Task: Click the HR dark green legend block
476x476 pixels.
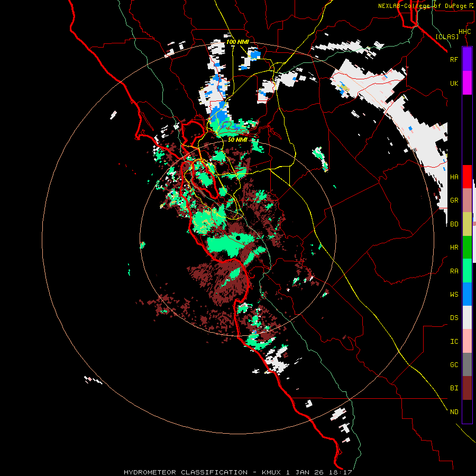Action: pyautogui.click(x=467, y=247)
